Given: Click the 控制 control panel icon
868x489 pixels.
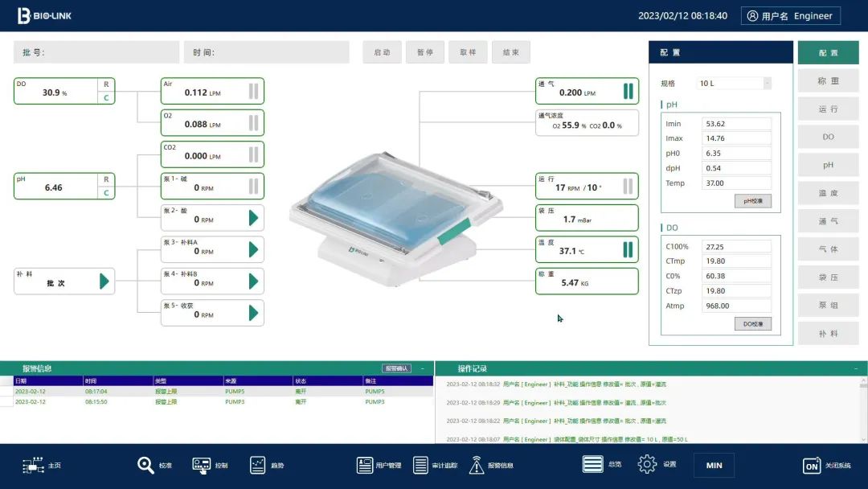Looking at the screenshot, I should click(201, 465).
